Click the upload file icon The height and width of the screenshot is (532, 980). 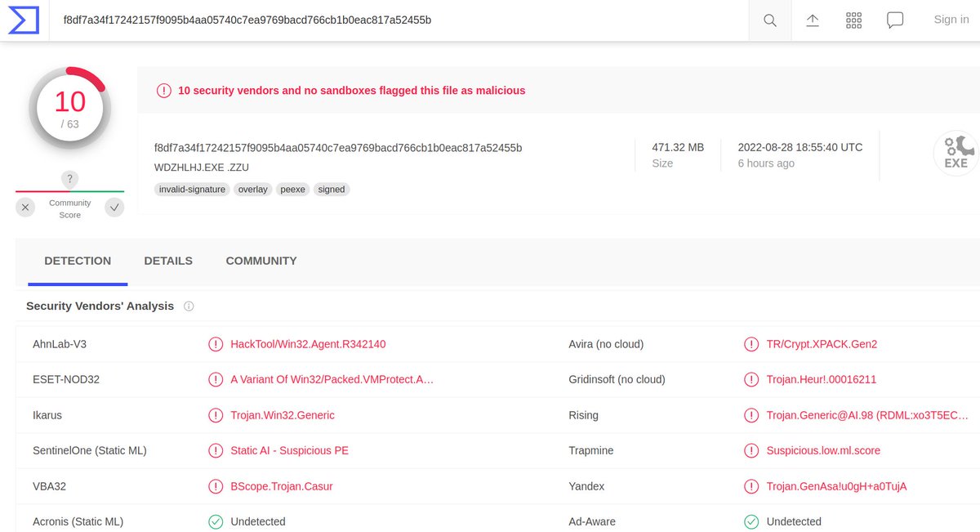pos(813,20)
